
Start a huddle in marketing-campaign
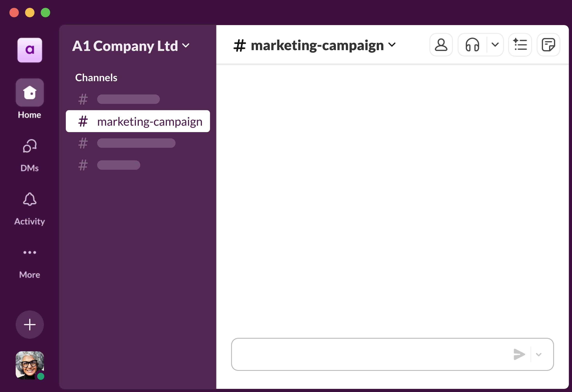pos(472,45)
